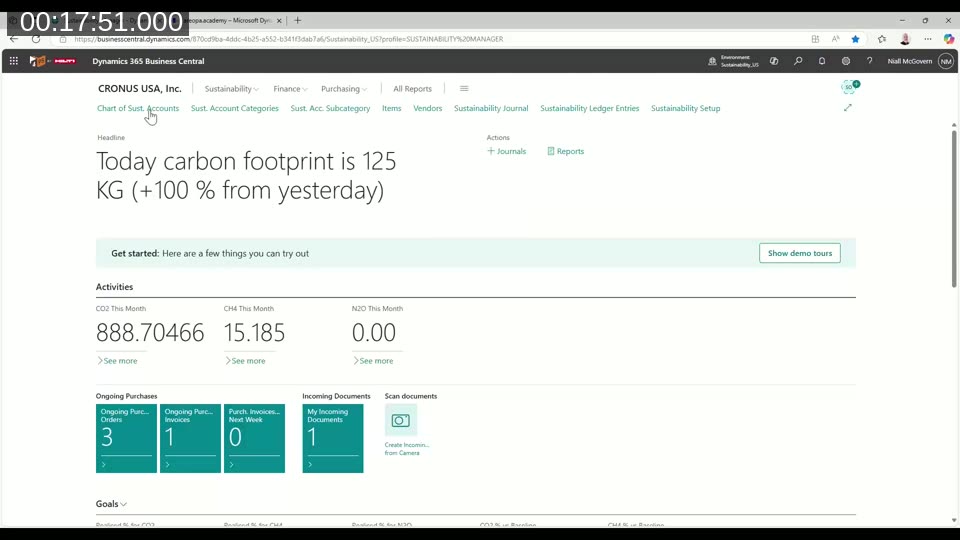
Task: Open the NM user account avatar
Action: 946,61
